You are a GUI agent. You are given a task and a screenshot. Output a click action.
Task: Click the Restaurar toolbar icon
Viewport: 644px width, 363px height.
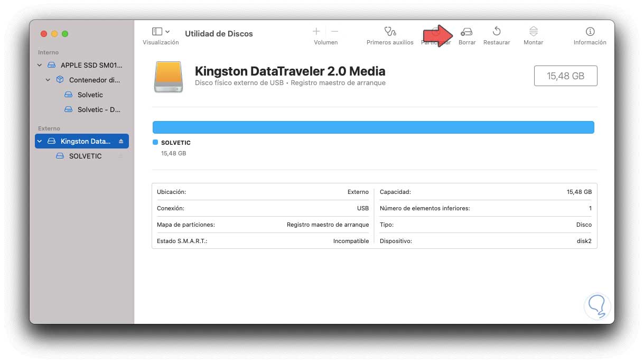pos(497,31)
